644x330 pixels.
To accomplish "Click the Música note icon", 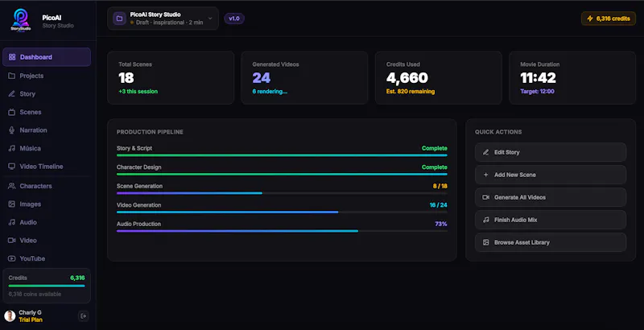I will tap(12, 148).
